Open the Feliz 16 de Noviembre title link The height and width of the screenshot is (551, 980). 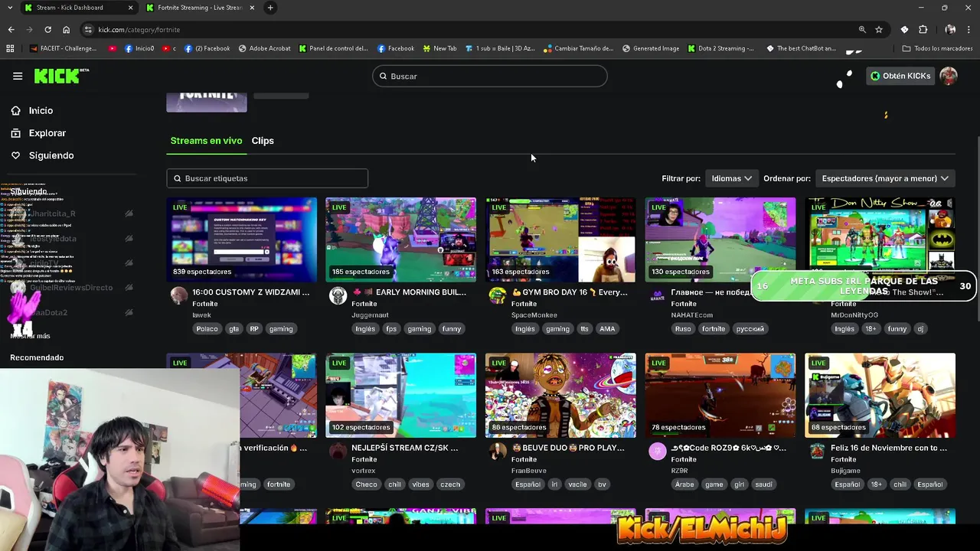pyautogui.click(x=888, y=448)
